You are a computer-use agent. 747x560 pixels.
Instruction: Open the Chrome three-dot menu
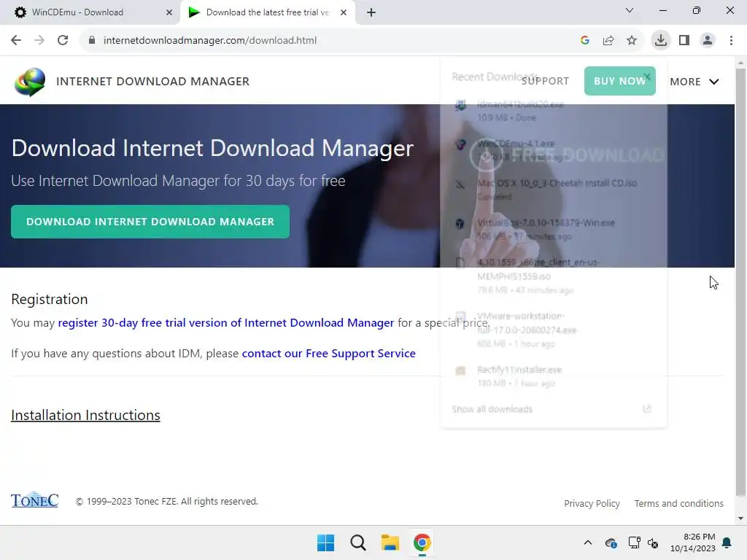point(731,41)
